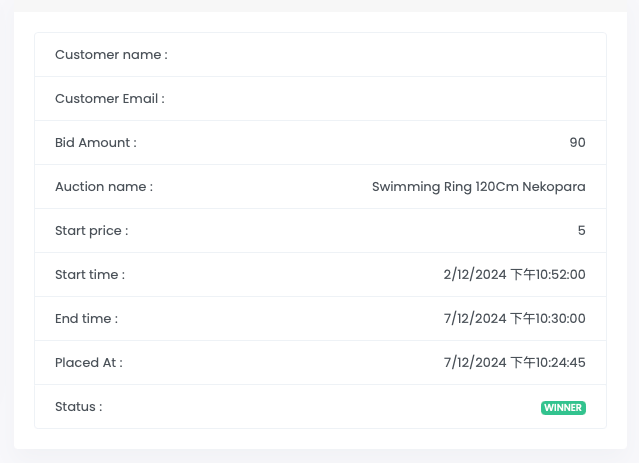Click the Swimming Ring 120Cm Nekopara auction name
This screenshot has height=463, width=639.
[x=478, y=187]
